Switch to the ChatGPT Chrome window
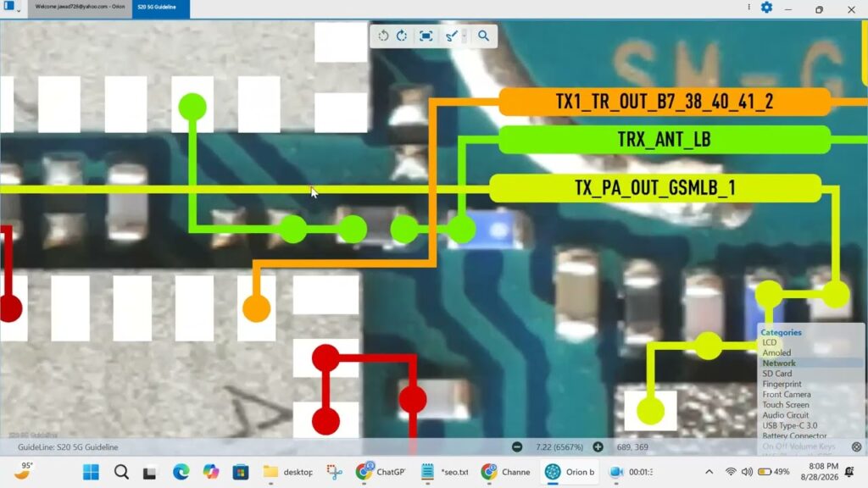Screen dimensions: 868x488 pyautogui.click(x=381, y=472)
